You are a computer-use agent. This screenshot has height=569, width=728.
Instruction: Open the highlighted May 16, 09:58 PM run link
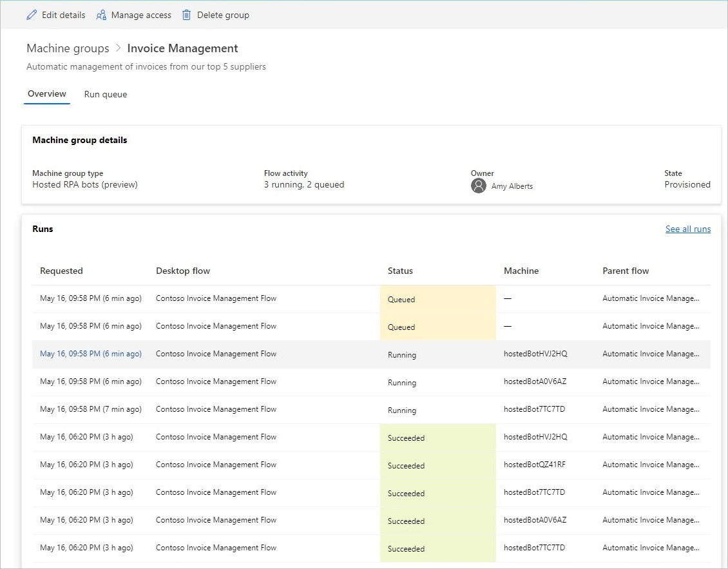click(91, 354)
